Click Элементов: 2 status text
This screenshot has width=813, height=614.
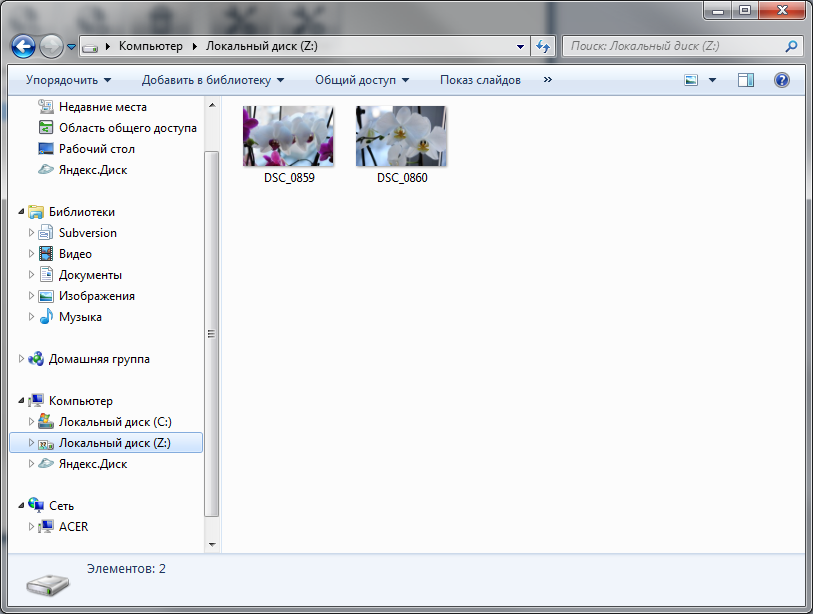tap(126, 569)
